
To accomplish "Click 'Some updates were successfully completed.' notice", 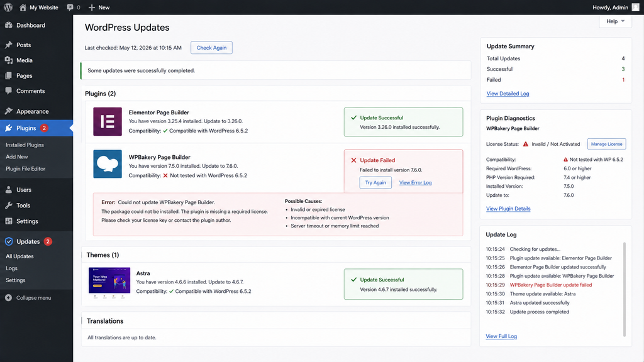I will pyautogui.click(x=142, y=70).
